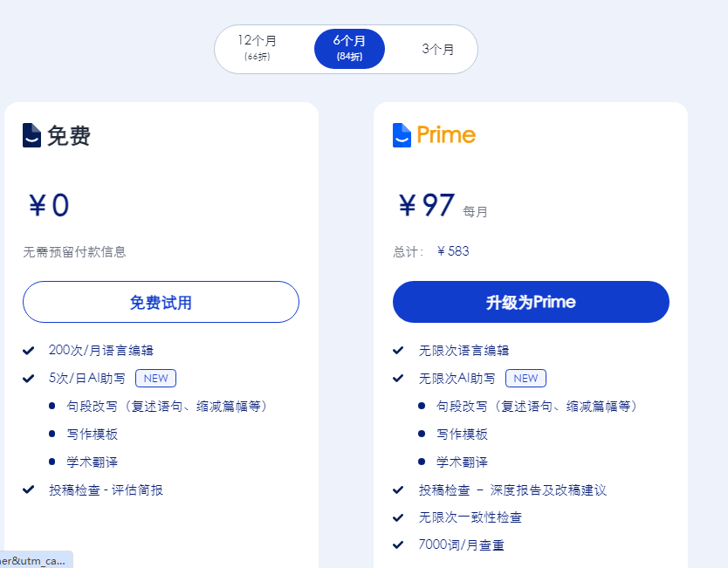Click NEW badge next to 无限次AI助写
Viewport: 728px width, 568px height.
(525, 378)
